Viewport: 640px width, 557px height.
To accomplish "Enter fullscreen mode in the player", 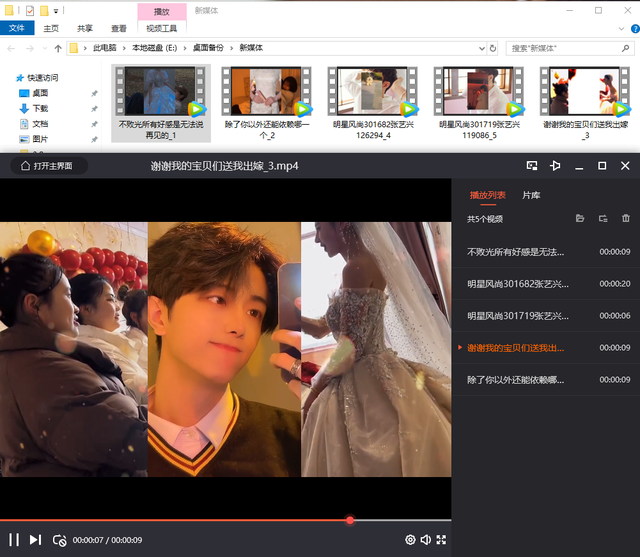I will point(441,540).
